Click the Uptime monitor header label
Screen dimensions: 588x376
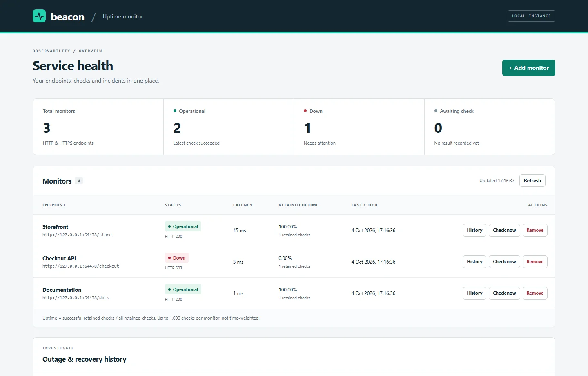[122, 16]
